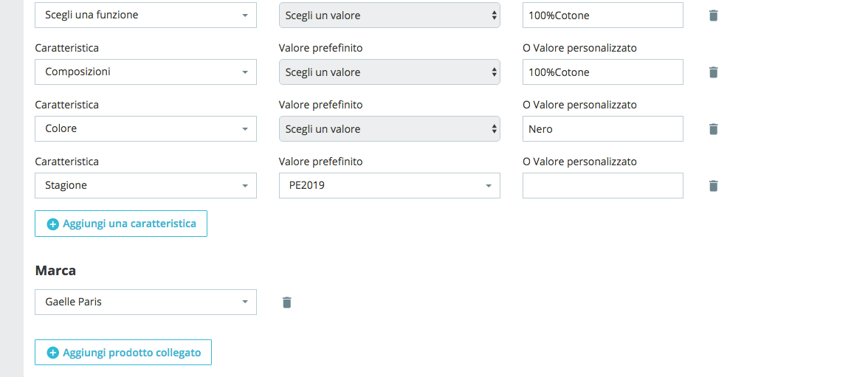868x377 pixels.
Task: Remove the Gaelle Paris brand
Action: (287, 302)
